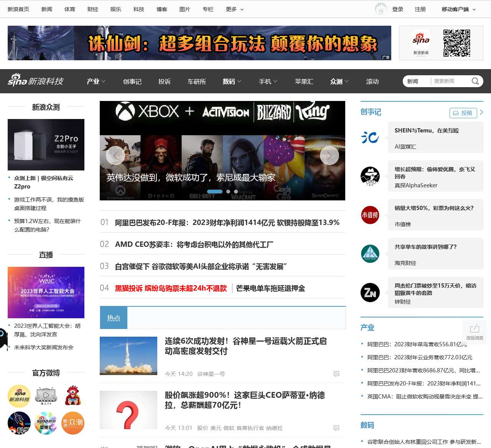Open the 市值榜 author avatar
Screen dimensions: 491x448
tap(370, 215)
